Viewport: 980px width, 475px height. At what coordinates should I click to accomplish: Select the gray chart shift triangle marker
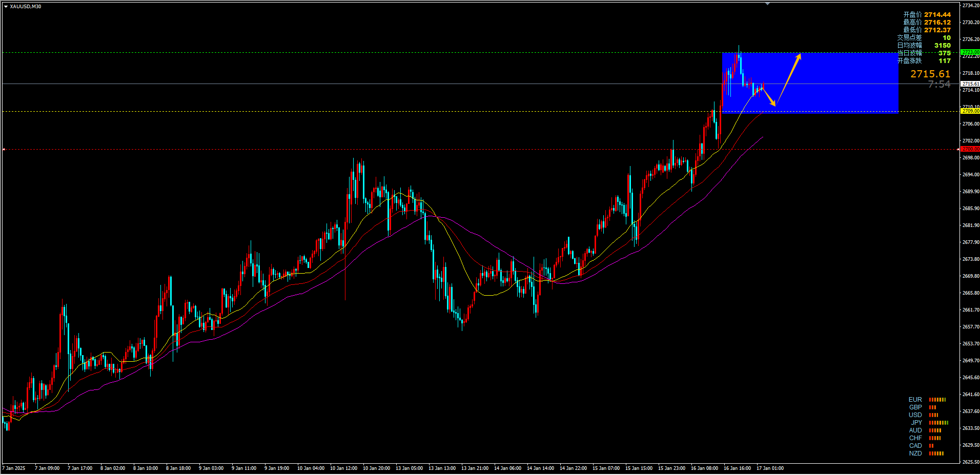pos(767,4)
